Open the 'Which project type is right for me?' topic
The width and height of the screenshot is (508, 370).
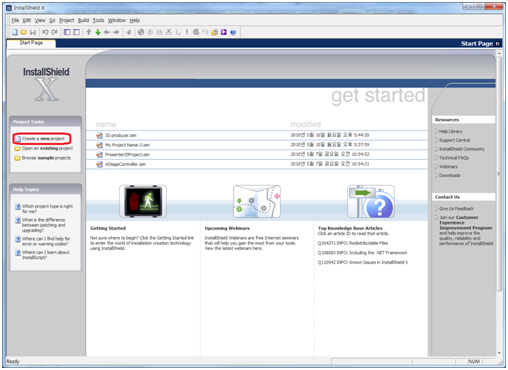pos(47,209)
